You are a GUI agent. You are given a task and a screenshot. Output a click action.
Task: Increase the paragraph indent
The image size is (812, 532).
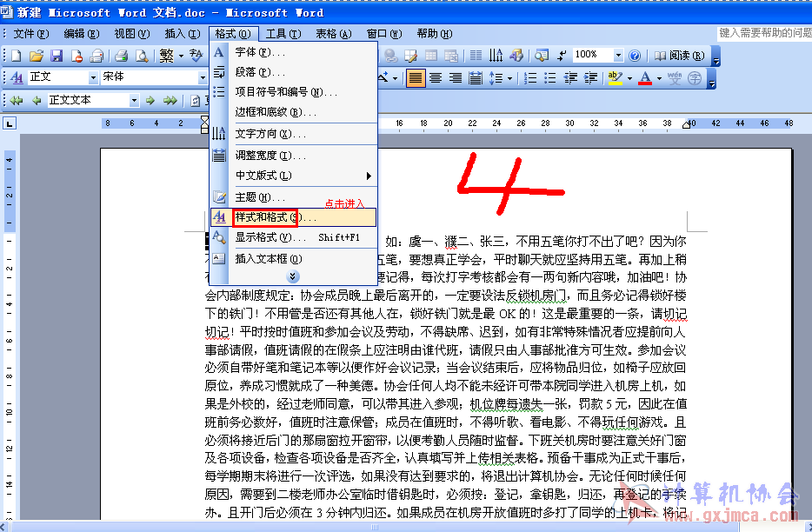pos(590,78)
